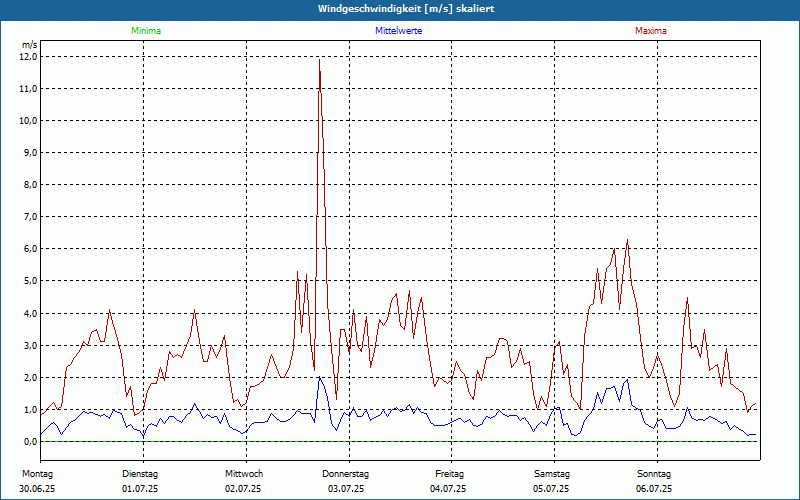The height and width of the screenshot is (500, 800).
Task: Click the '10,0' y-axis value
Action: tap(29, 121)
